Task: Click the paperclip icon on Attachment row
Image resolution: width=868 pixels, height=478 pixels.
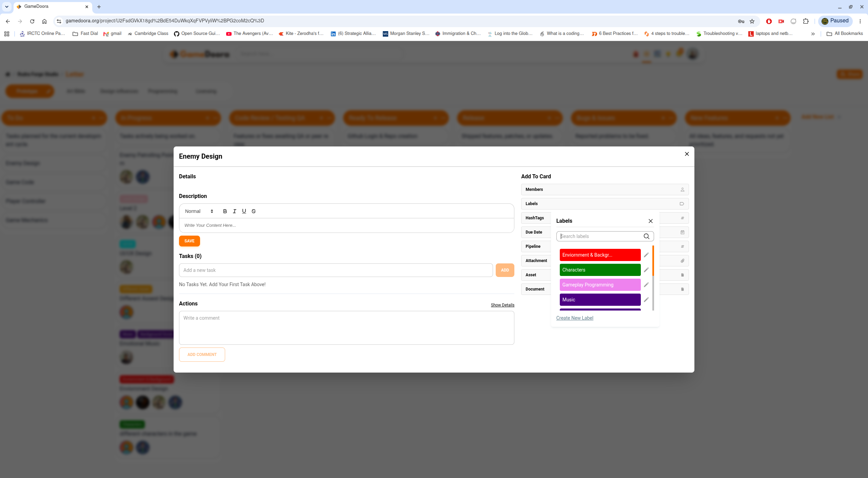Action: (682, 261)
